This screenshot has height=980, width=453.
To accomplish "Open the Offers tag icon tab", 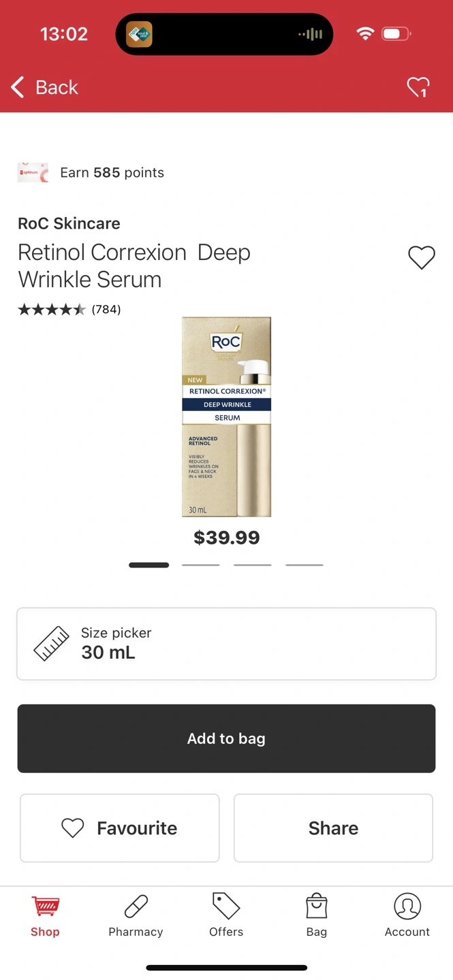I will [x=226, y=916].
